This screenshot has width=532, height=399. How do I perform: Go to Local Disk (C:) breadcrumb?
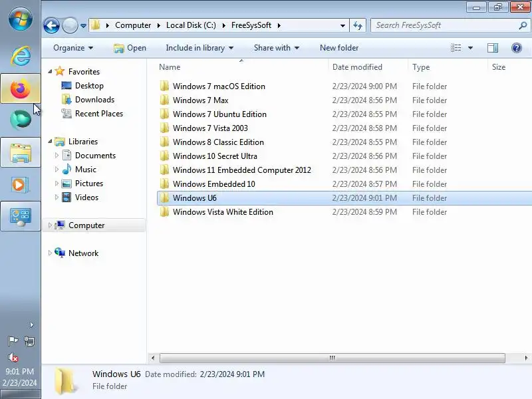click(x=191, y=25)
